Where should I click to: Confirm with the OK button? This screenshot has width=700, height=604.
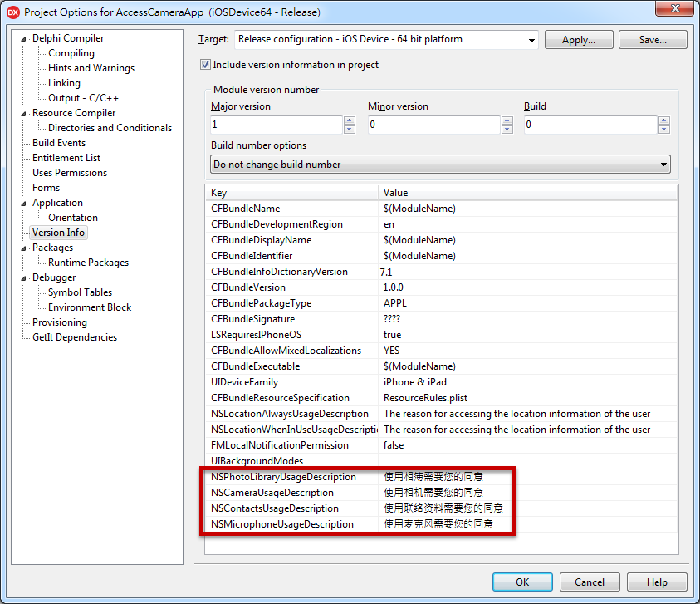pyautogui.click(x=522, y=582)
